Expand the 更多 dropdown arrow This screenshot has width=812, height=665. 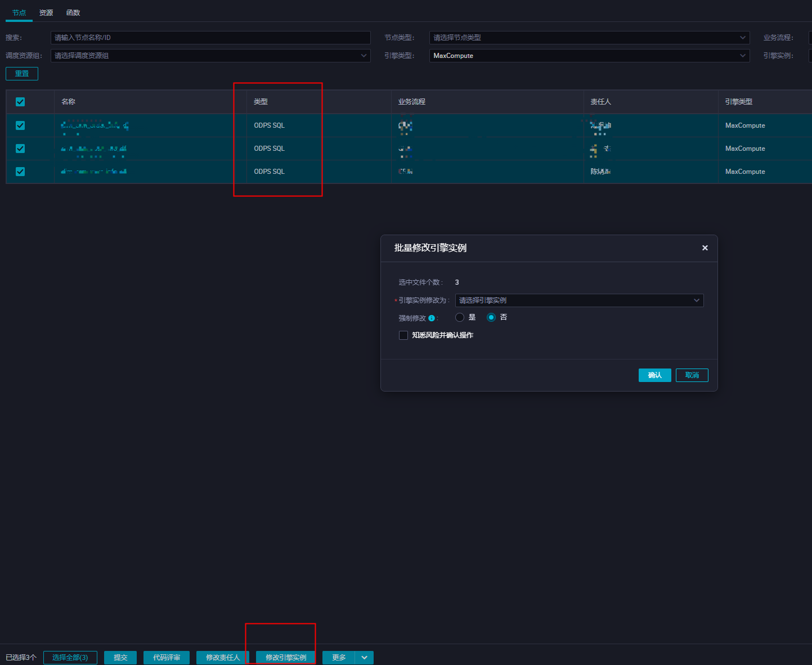point(365,658)
